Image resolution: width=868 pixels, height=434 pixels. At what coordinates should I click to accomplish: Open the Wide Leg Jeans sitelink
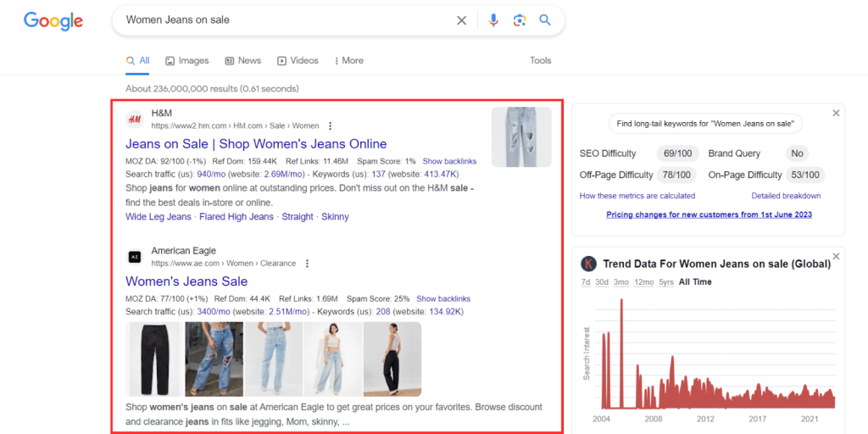[x=159, y=217]
